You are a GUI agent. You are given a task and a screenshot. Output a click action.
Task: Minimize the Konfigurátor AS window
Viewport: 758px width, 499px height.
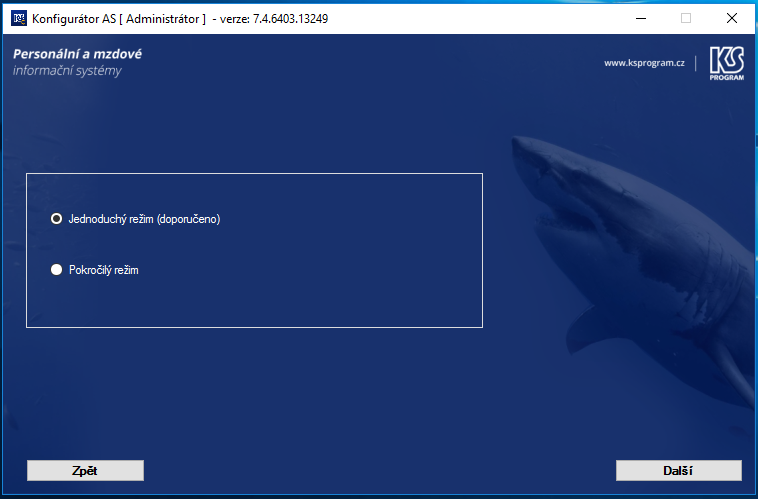coord(641,18)
